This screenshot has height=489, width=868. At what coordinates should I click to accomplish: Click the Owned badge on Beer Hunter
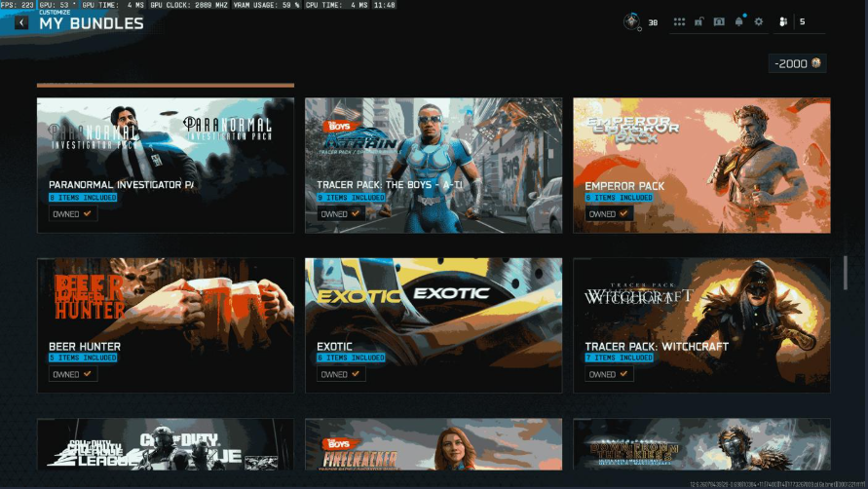[x=72, y=374]
